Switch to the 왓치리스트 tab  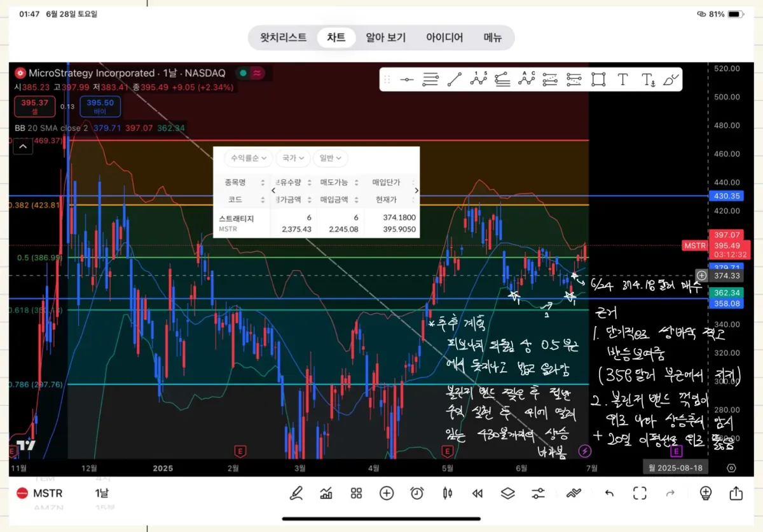(x=283, y=38)
